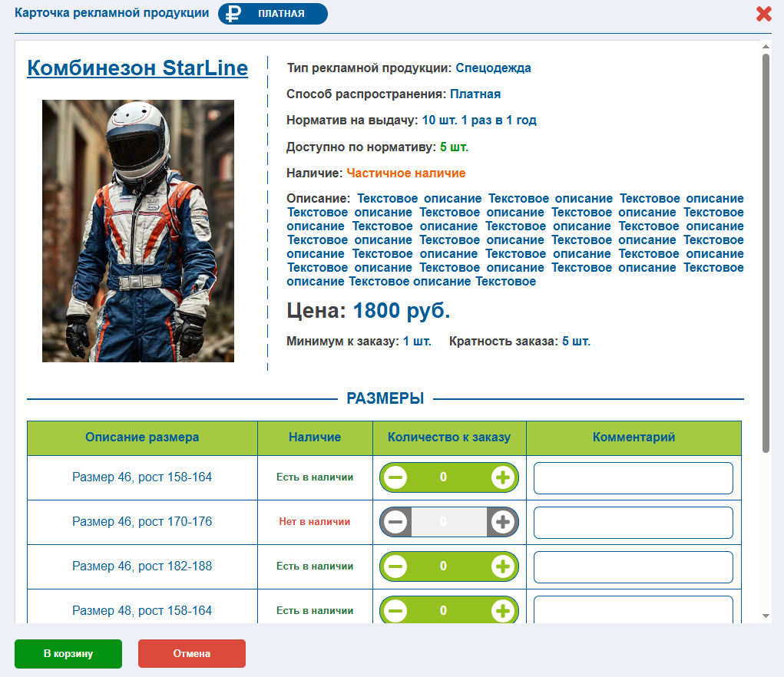Click the Карточка рекламной продукции title
This screenshot has height=677, width=784.
111,13
